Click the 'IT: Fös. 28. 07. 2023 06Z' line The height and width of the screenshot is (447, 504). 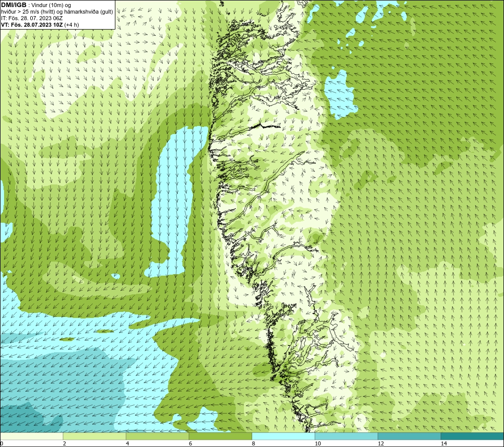[31, 18]
